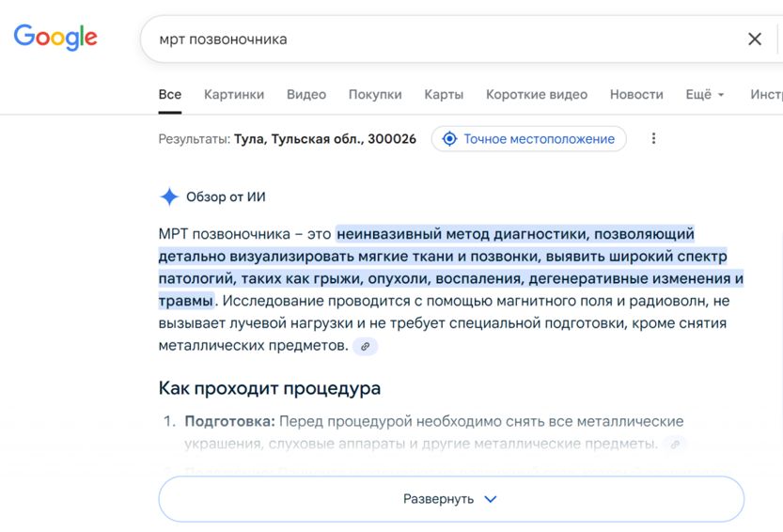Image resolution: width=783 pixels, height=532 pixels.
Task: Switch to the Видео tab
Action: (x=306, y=95)
